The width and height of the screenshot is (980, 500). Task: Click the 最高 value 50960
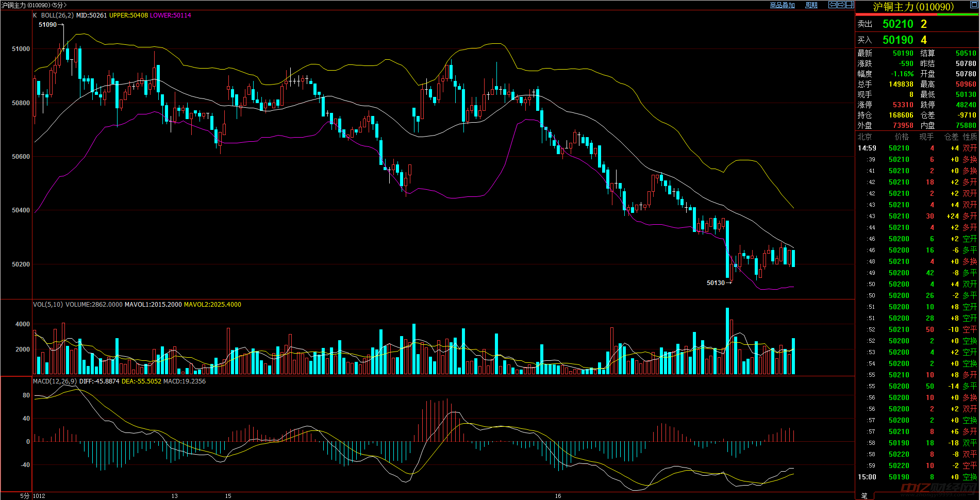coord(966,84)
